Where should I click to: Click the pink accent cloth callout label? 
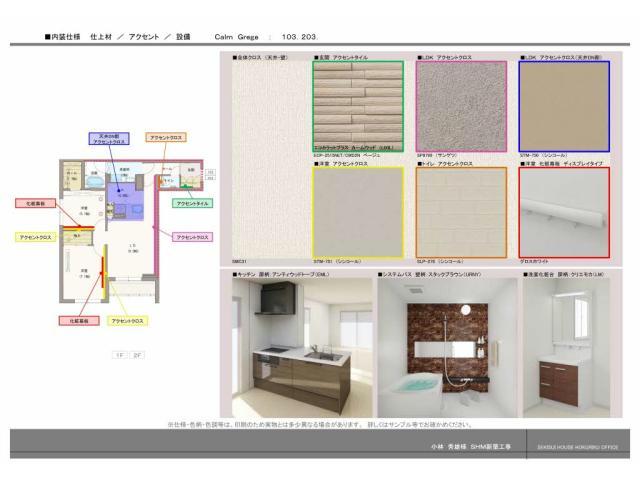(x=191, y=238)
